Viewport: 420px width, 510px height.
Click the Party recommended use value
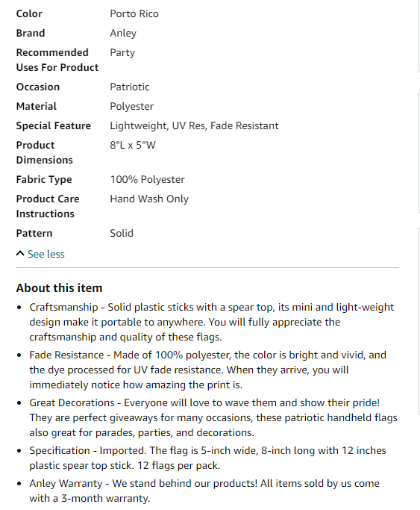tap(122, 53)
